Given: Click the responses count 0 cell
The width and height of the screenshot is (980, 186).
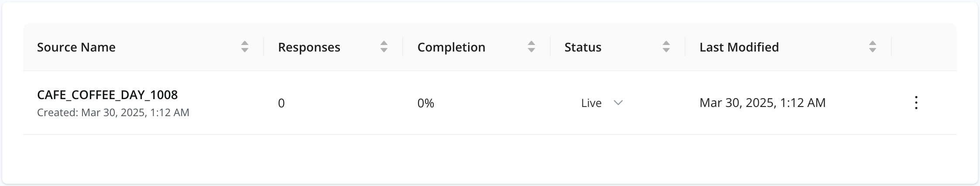Looking at the screenshot, I should (281, 103).
